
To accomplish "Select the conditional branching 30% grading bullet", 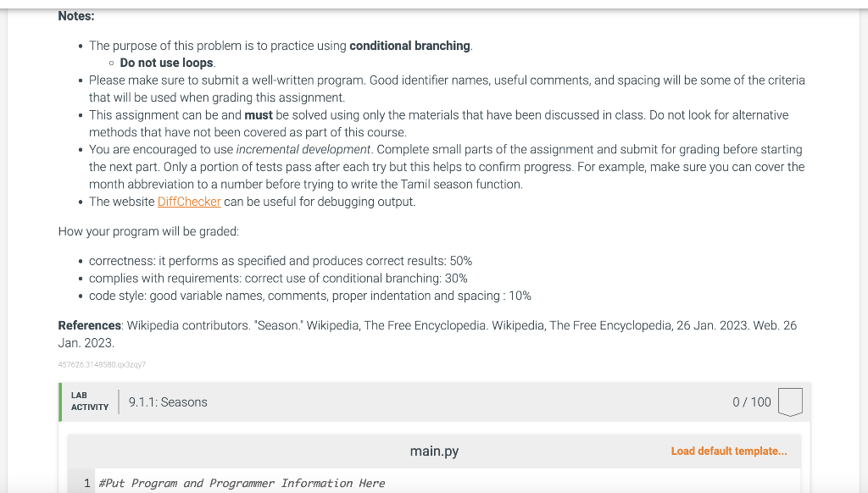I will [x=278, y=279].
